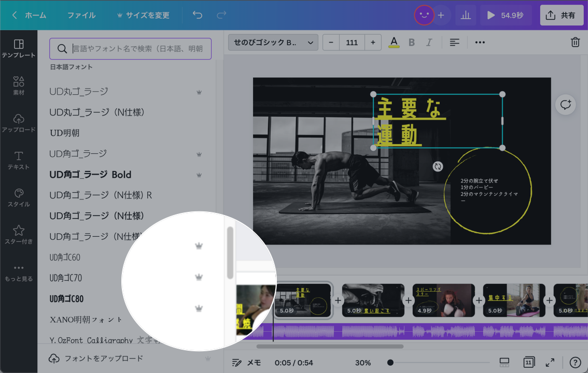This screenshot has height=373, width=588.
Task: Click the font search input field
Action: pos(131,49)
